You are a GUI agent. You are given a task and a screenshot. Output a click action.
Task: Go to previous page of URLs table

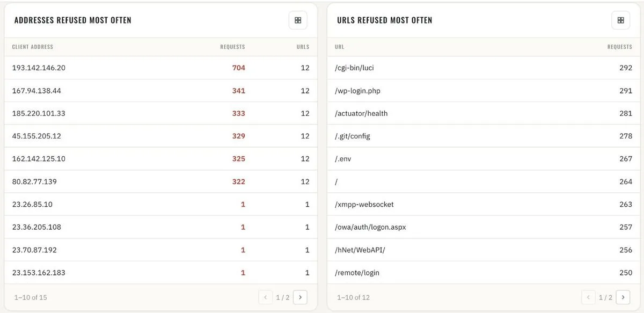coord(589,297)
